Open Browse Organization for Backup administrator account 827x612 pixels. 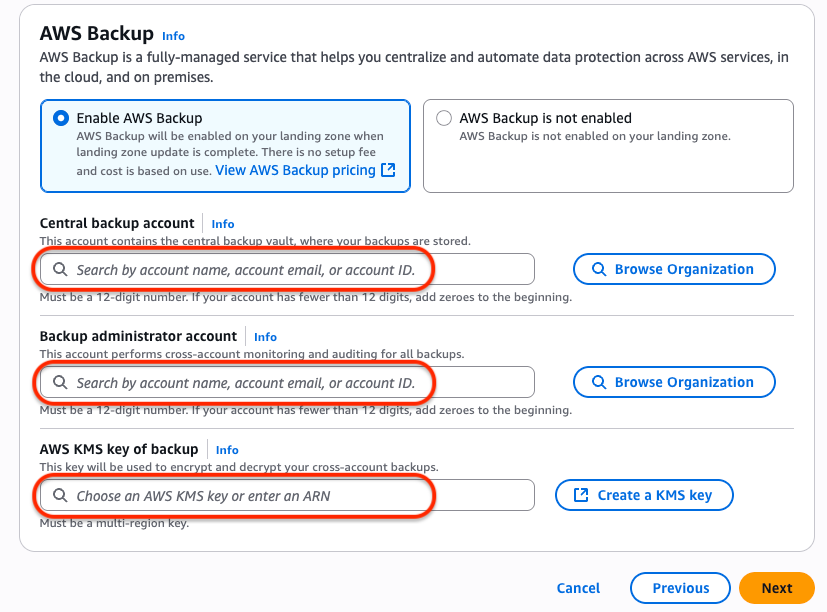673,382
